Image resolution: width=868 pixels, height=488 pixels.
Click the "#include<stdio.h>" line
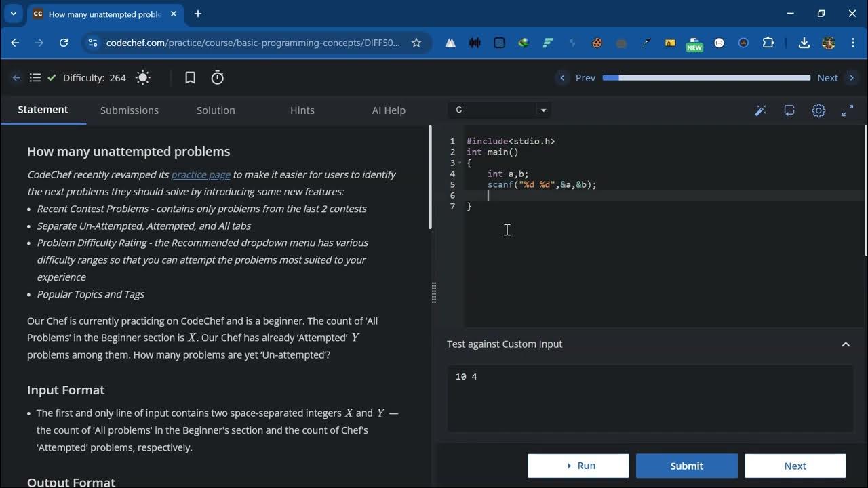pyautogui.click(x=511, y=141)
